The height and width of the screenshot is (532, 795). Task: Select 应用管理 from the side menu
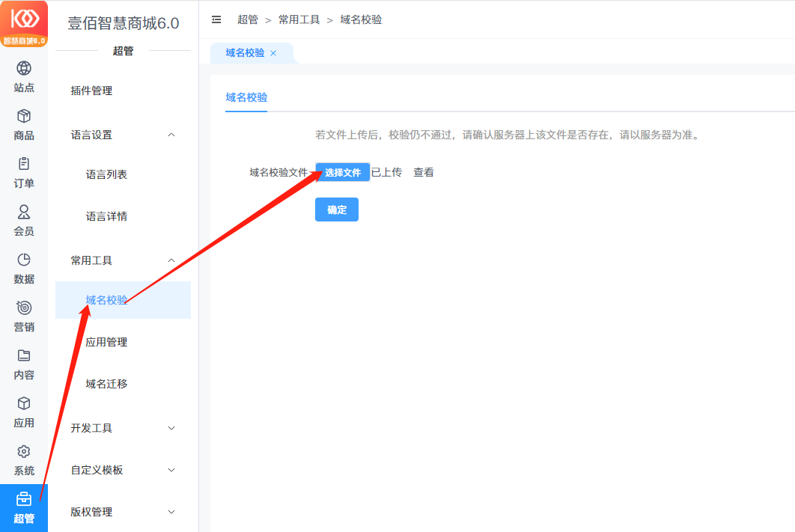tap(106, 342)
